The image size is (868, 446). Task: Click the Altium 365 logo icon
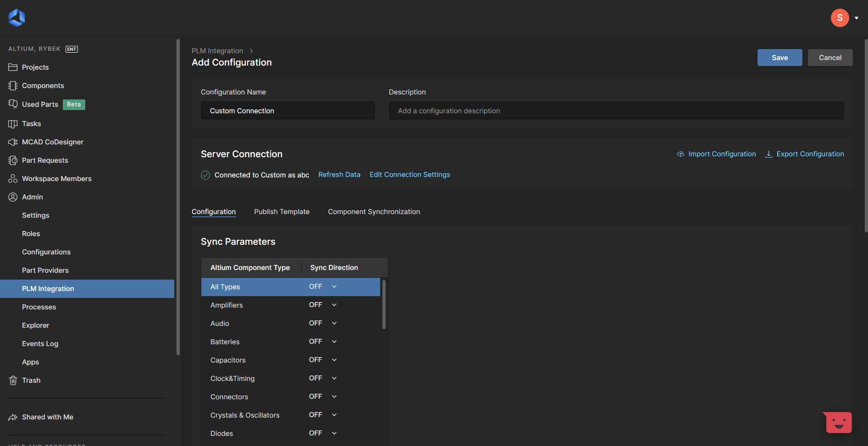coord(17,18)
